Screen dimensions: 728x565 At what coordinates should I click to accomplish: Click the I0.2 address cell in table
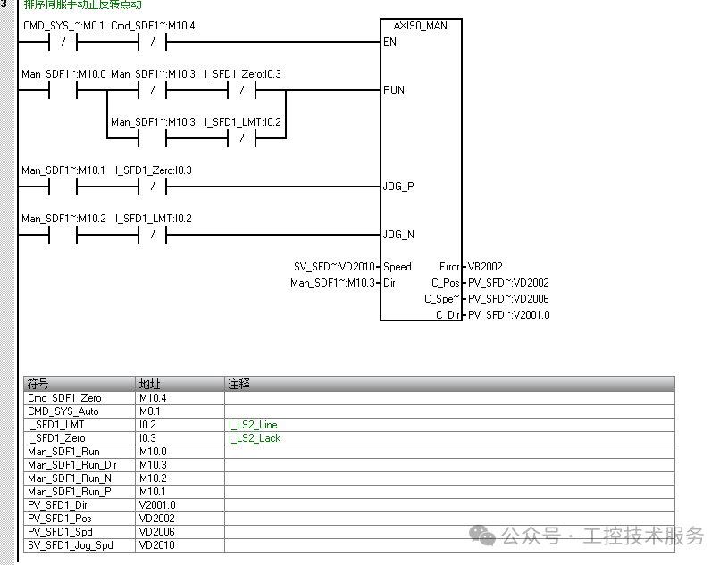(180, 425)
